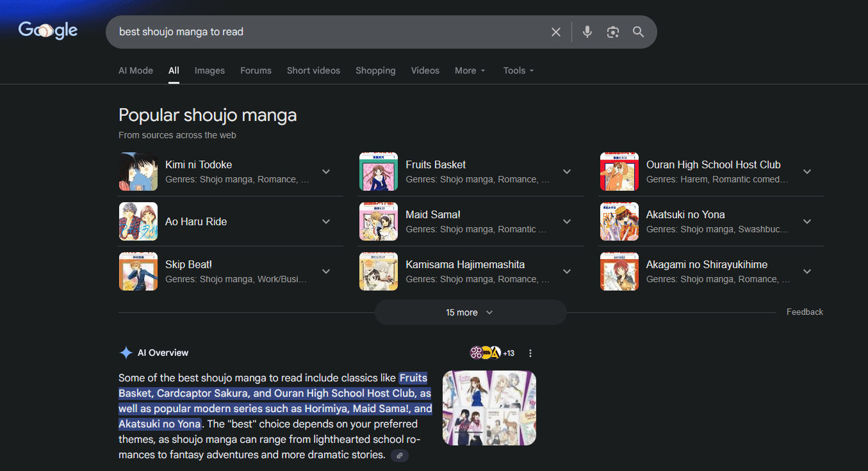Click the AI Overview manga image thumbnail
This screenshot has width=868, height=471.
[489, 408]
